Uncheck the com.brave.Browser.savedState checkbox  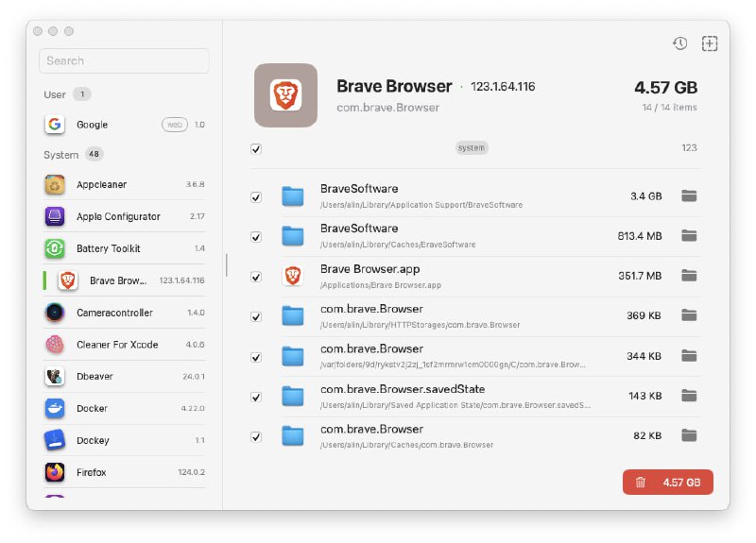tap(256, 397)
